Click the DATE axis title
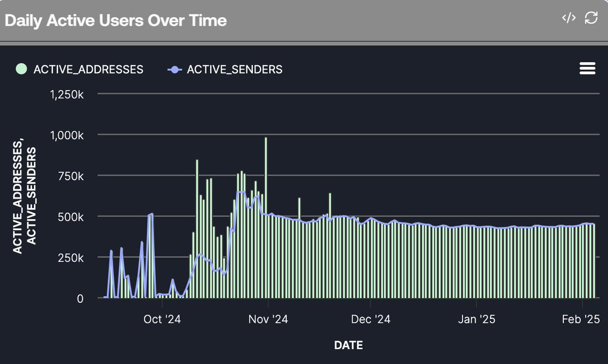 tap(349, 345)
